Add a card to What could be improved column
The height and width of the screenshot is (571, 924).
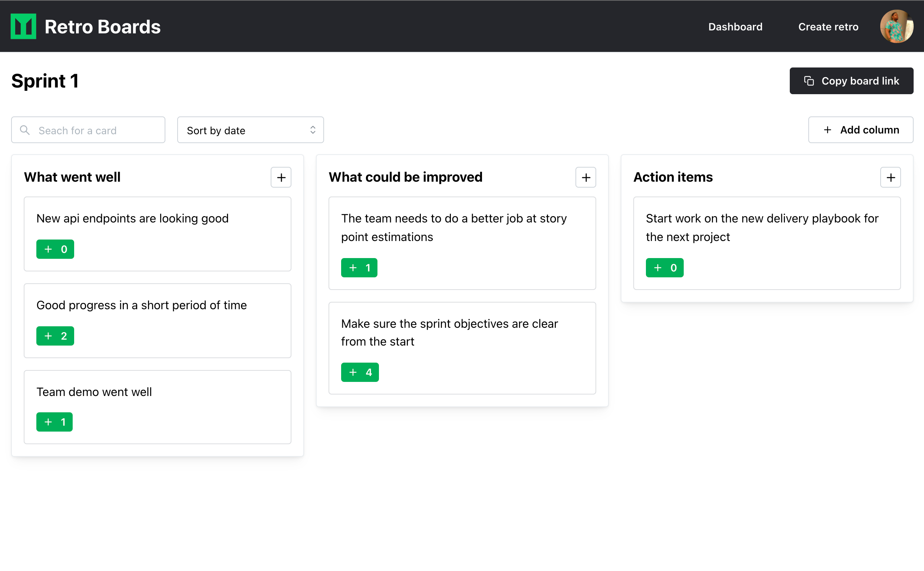pos(586,178)
